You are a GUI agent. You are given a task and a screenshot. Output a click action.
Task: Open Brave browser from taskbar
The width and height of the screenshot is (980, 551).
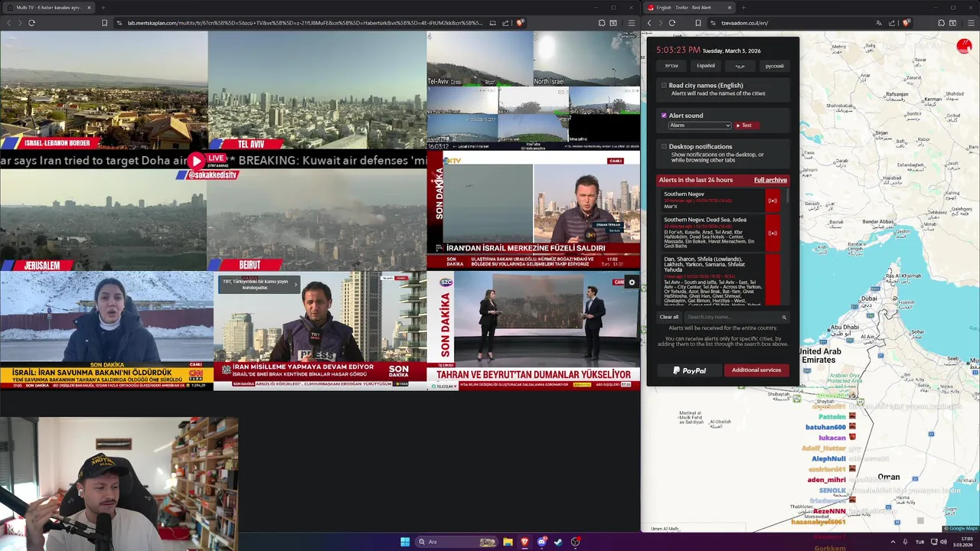click(x=524, y=542)
